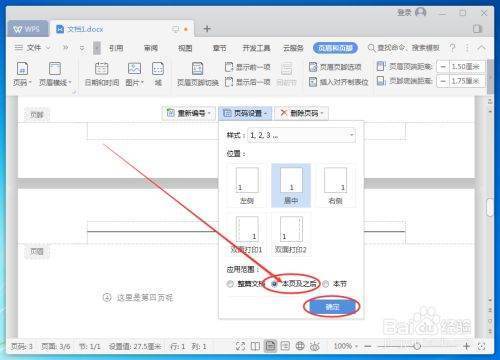
Task: Choose the 双面打印1 position option
Action: [247, 234]
